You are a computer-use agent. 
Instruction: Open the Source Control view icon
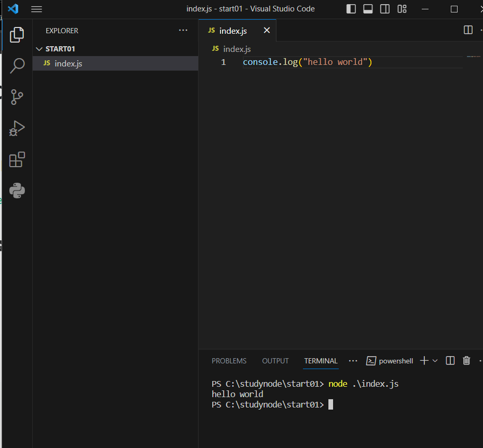(x=17, y=97)
